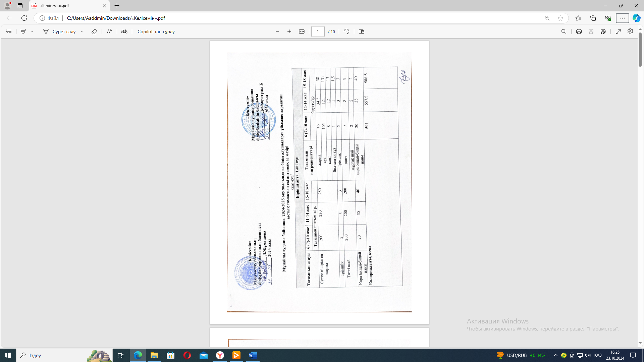Select the highlight tool
Screen dimensions: 644x362
coord(23,32)
